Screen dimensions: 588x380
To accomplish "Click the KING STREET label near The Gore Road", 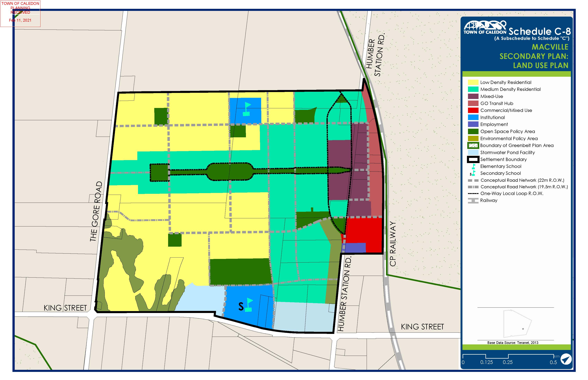I will pyautogui.click(x=65, y=308).
